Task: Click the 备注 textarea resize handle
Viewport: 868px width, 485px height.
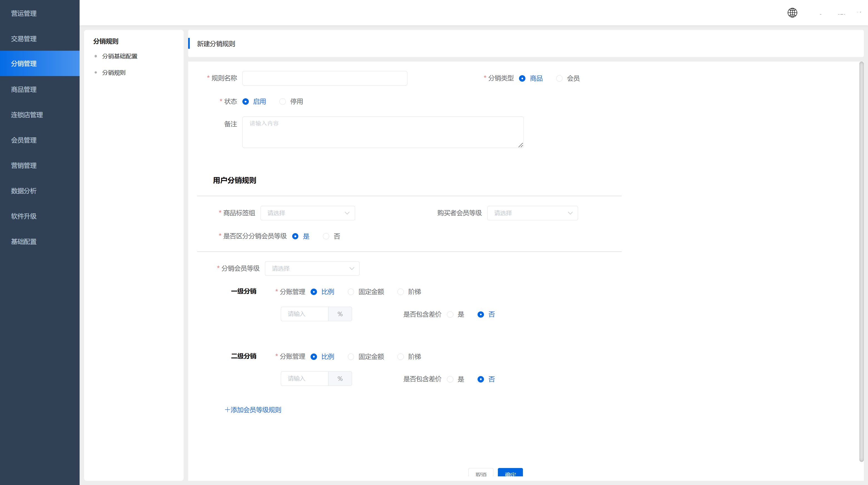Action: [521, 145]
